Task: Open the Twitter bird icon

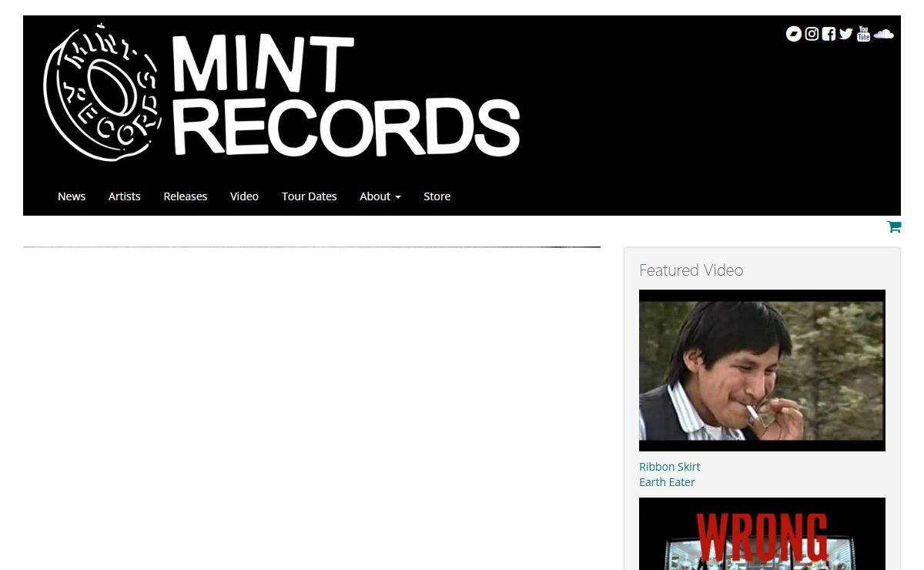Action: [x=846, y=34]
